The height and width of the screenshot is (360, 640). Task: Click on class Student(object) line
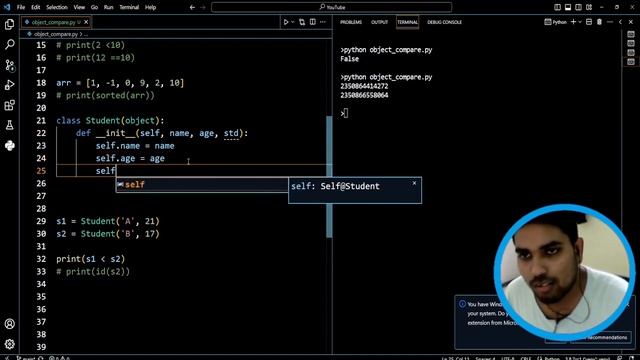(x=110, y=120)
